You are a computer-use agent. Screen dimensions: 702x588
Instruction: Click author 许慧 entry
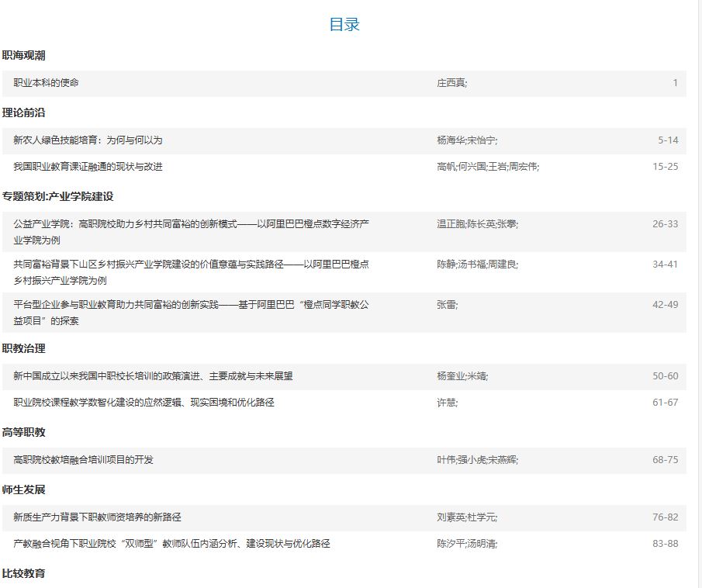pos(448,403)
